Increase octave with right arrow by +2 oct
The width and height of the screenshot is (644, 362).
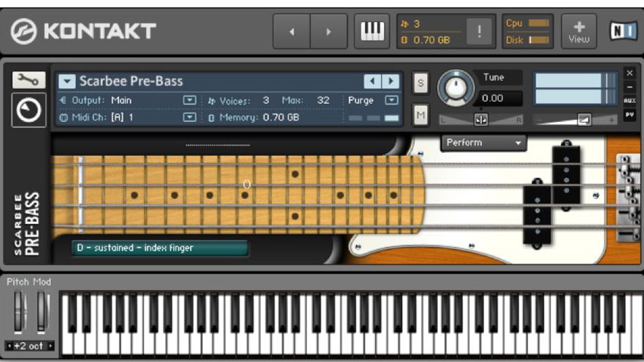click(x=51, y=346)
